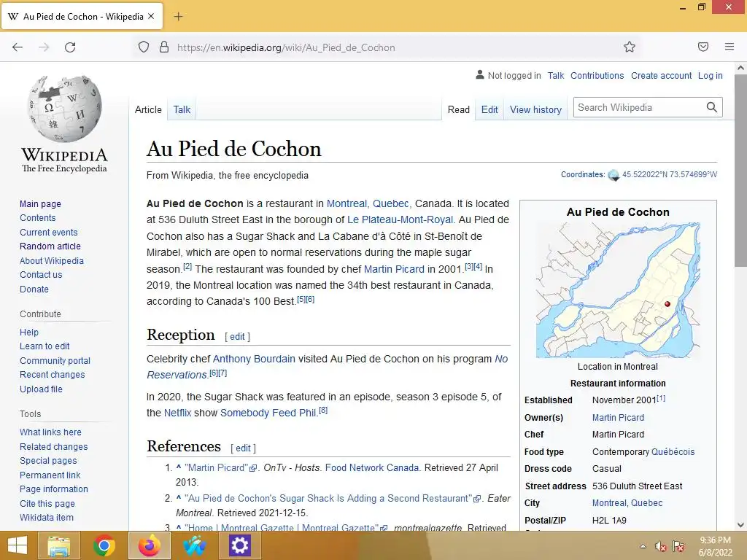Click the scrollbar down arrow
The width and height of the screenshot is (747, 560).
[740, 525]
